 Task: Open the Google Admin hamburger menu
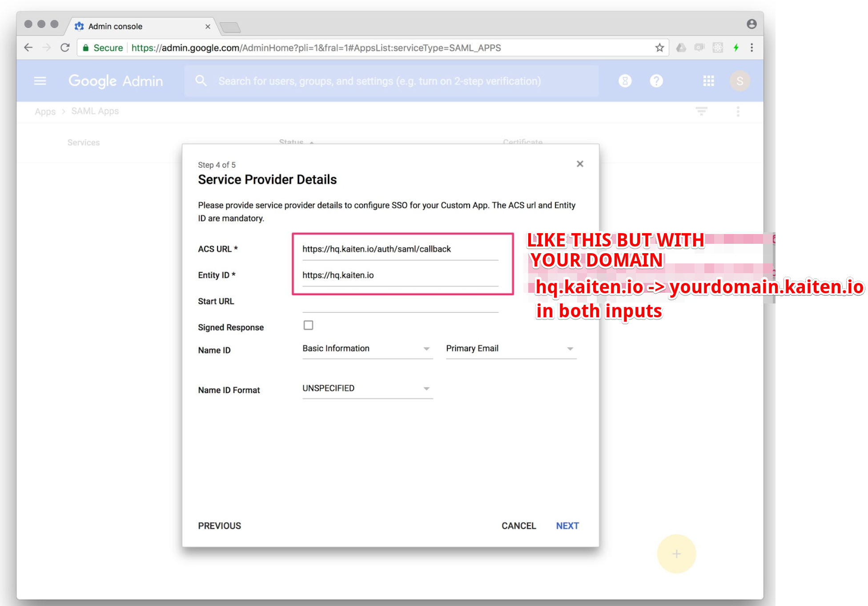[40, 81]
